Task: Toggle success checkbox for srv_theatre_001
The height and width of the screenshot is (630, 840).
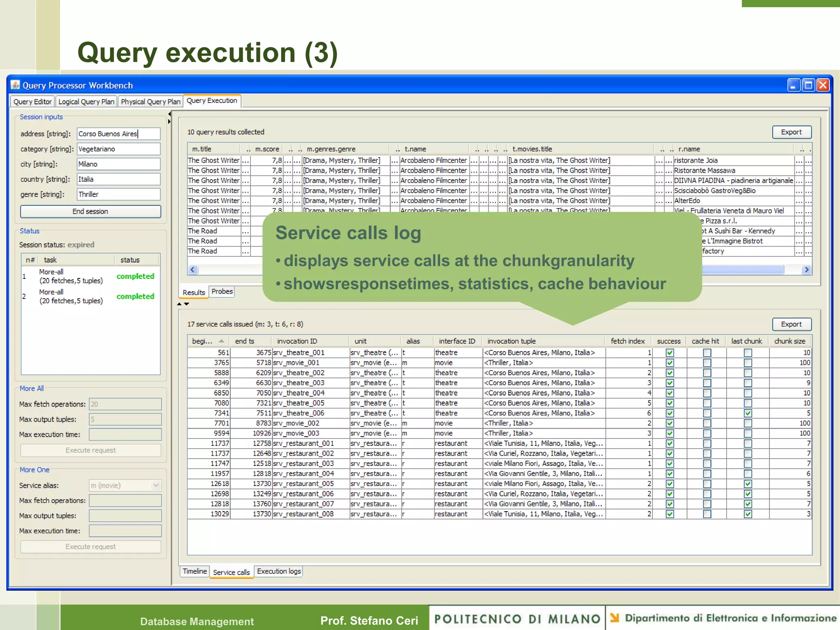Action: 670,353
